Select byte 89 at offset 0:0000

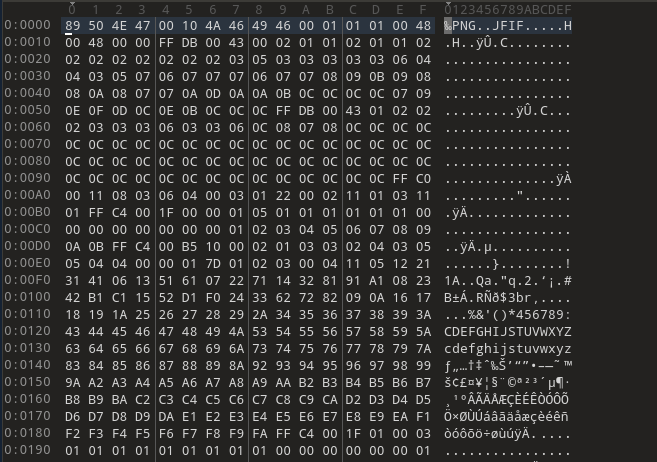[x=72, y=26]
